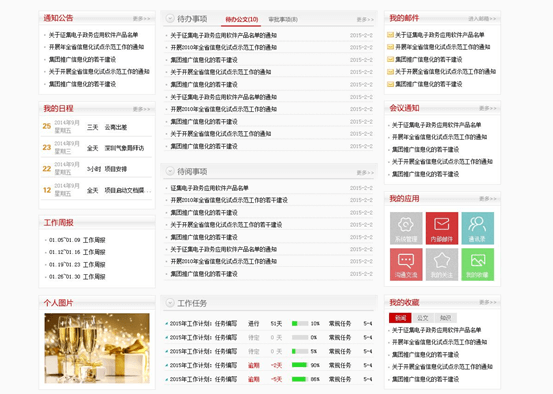This screenshot has width=553, height=394.
Task: Open the champagne glasses photo in 个人图片
Action: 97,348
